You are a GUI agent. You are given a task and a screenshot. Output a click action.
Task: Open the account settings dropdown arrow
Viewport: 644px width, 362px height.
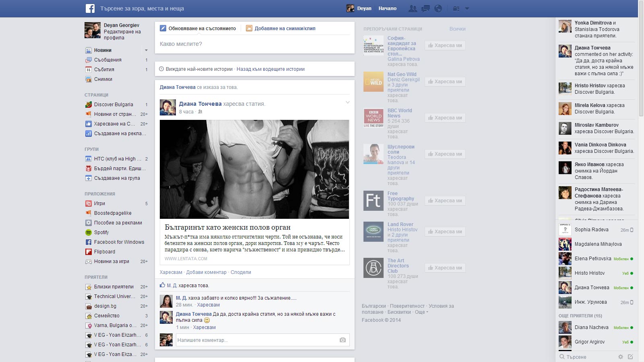click(x=467, y=8)
